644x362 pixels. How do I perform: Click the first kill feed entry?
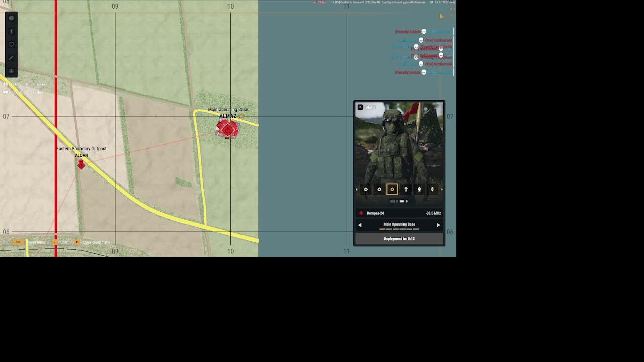(x=423, y=32)
